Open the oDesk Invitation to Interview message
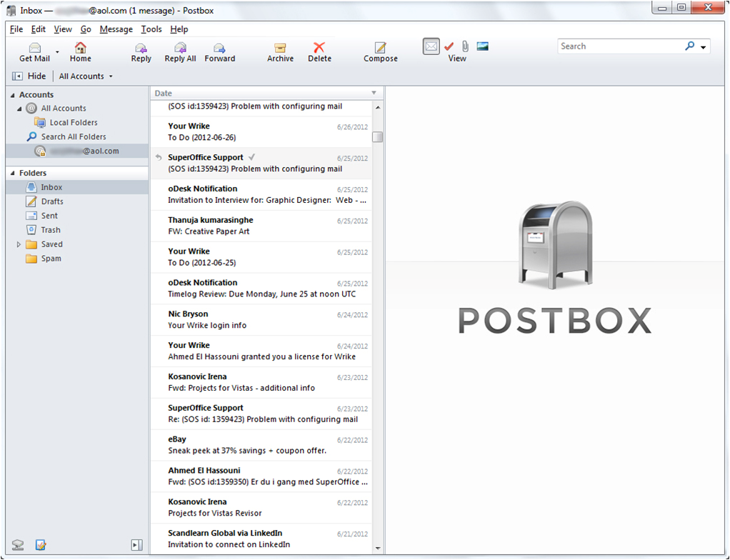Image resolution: width=730 pixels, height=560 pixels. pos(261,194)
